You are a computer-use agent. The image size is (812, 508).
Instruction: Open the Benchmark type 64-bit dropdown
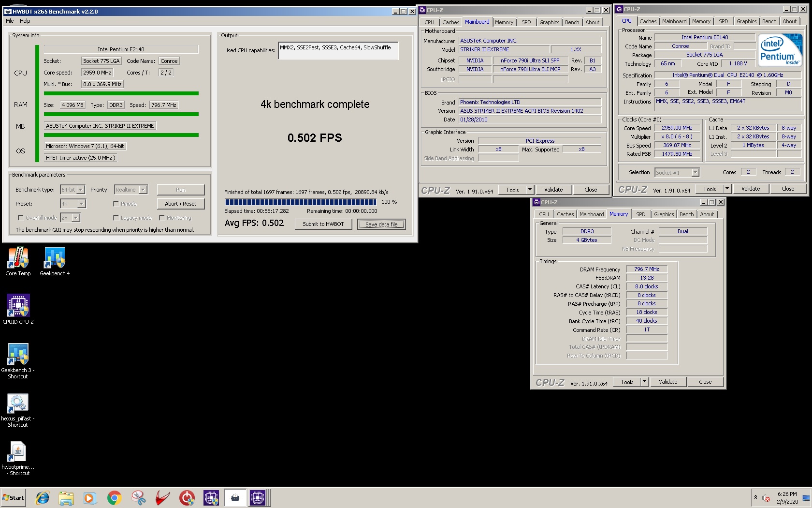click(x=72, y=190)
